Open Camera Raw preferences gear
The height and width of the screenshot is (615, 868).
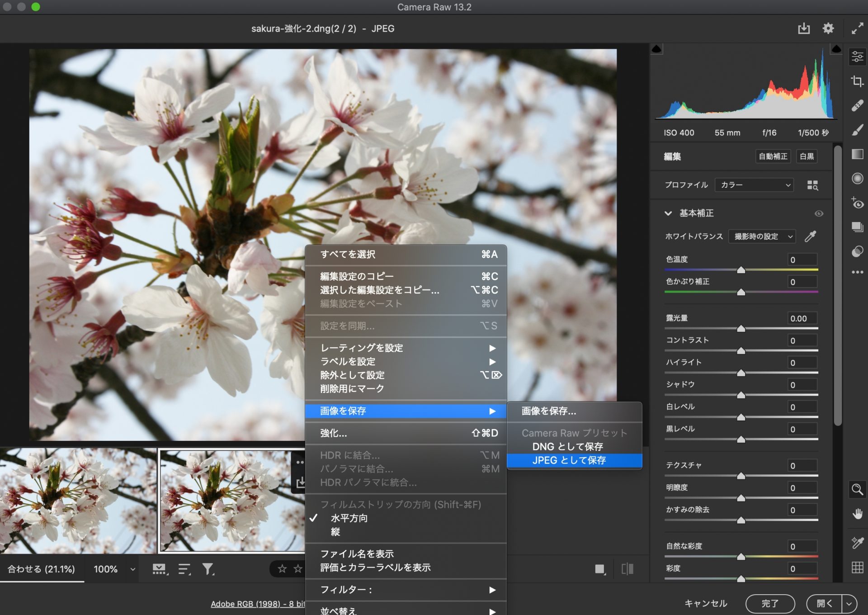(828, 28)
